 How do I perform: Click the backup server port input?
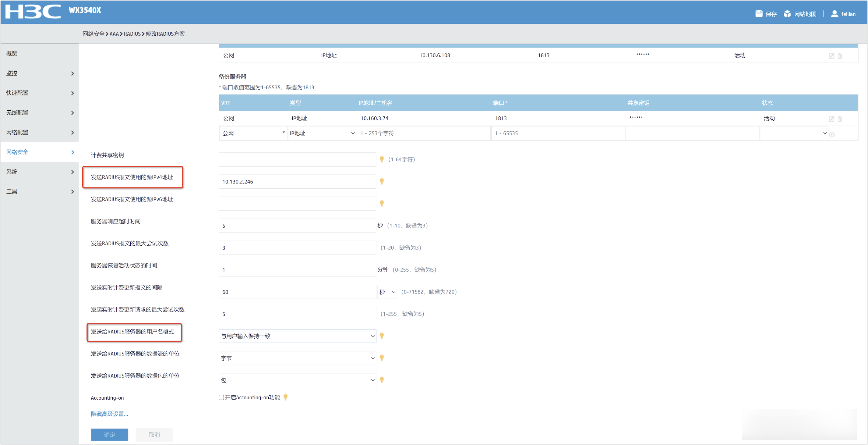(x=558, y=133)
